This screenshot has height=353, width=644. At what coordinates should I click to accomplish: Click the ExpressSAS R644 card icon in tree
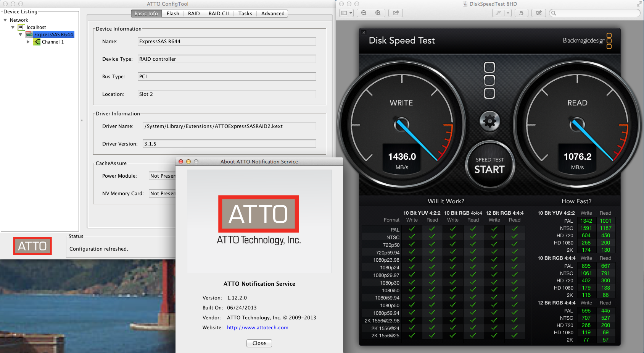(x=29, y=34)
